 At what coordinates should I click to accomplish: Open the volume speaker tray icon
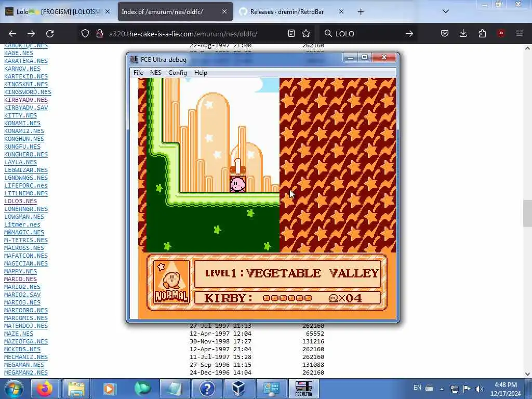point(479,389)
